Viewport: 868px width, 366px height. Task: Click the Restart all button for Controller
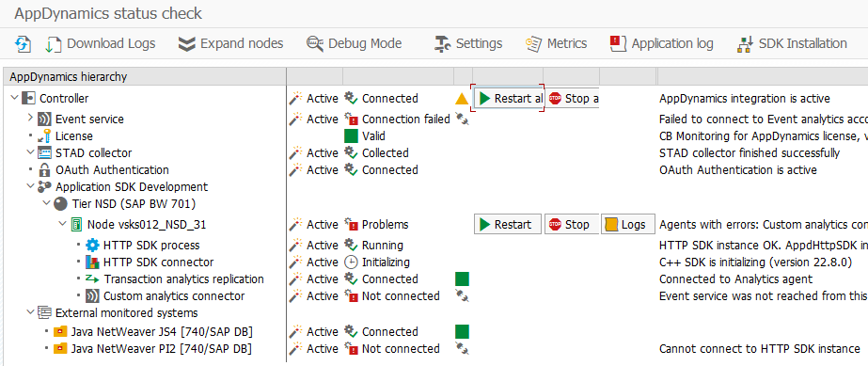[509, 99]
